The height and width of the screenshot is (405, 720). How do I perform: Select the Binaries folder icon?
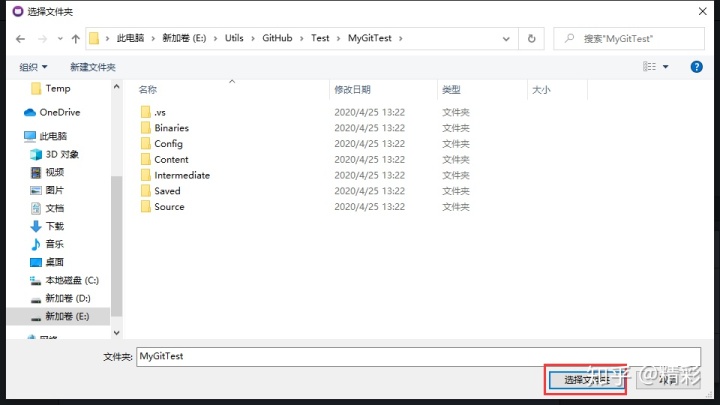[x=146, y=128]
